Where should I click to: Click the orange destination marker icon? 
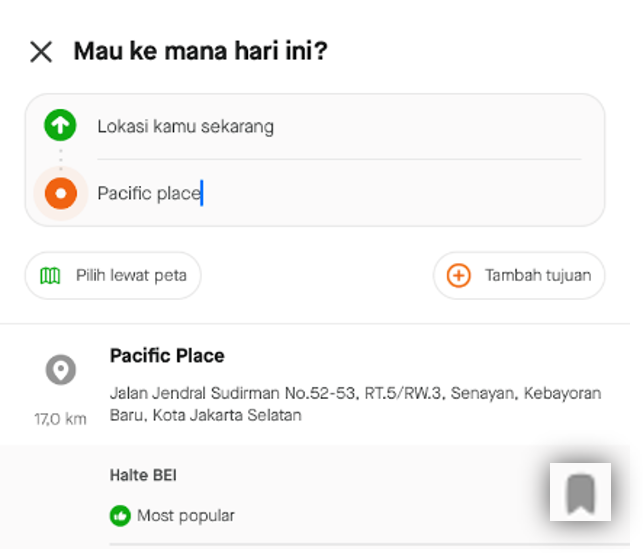61,193
